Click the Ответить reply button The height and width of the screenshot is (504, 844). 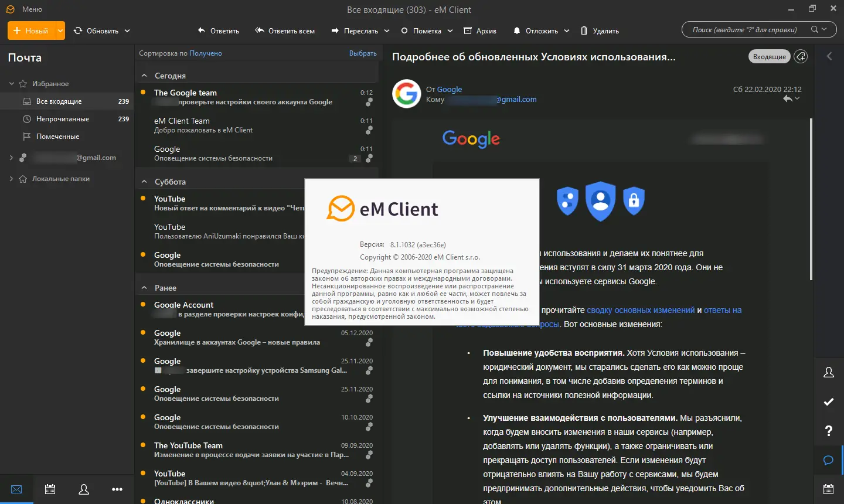click(x=219, y=31)
